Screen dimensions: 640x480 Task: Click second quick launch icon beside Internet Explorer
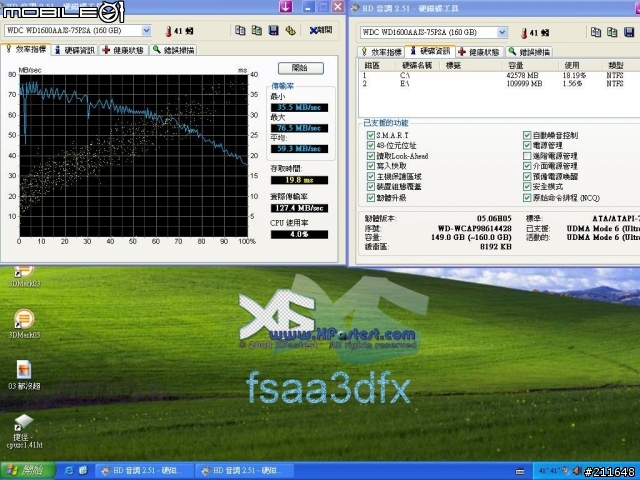coord(83,471)
